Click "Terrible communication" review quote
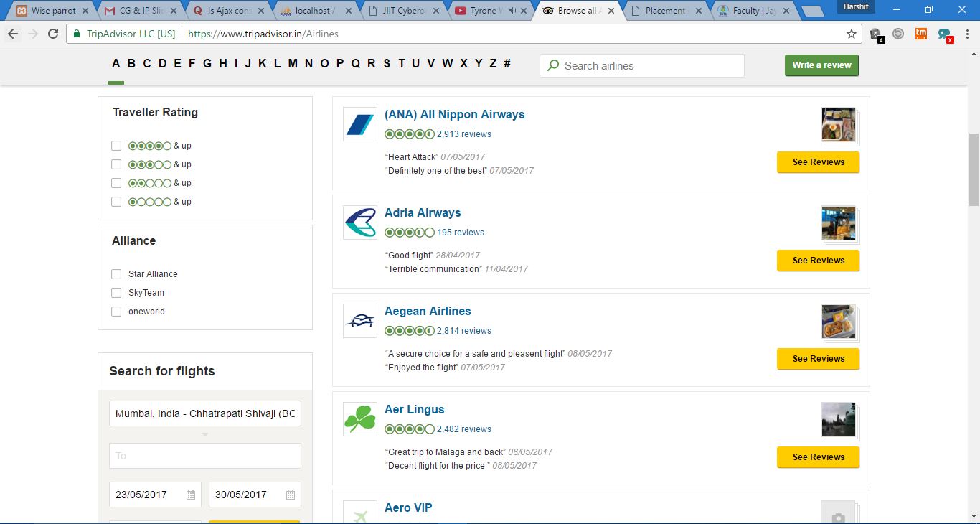980x524 pixels. [433, 269]
